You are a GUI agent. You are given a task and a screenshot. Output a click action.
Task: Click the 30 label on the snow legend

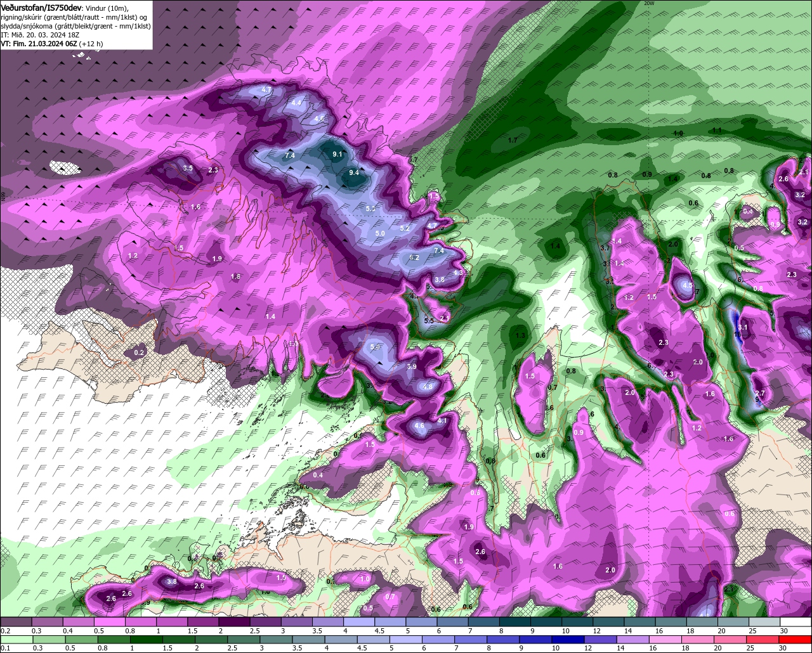[783, 631]
